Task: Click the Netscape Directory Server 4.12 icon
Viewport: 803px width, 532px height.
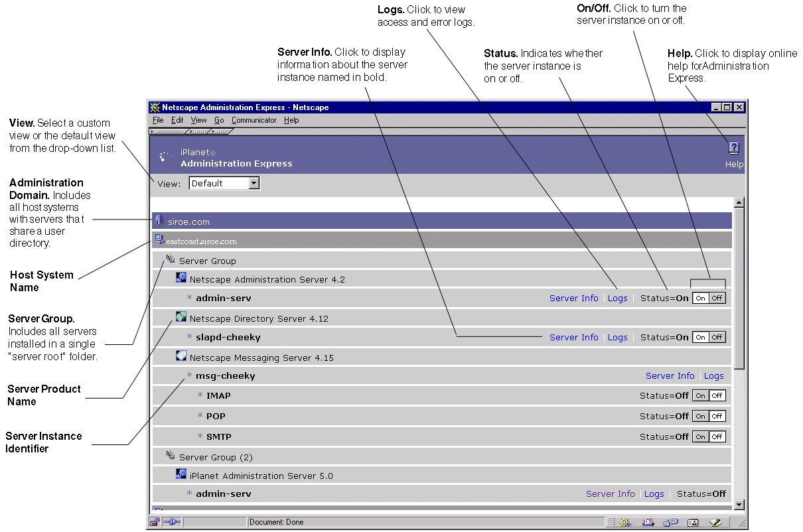Action: tap(181, 318)
